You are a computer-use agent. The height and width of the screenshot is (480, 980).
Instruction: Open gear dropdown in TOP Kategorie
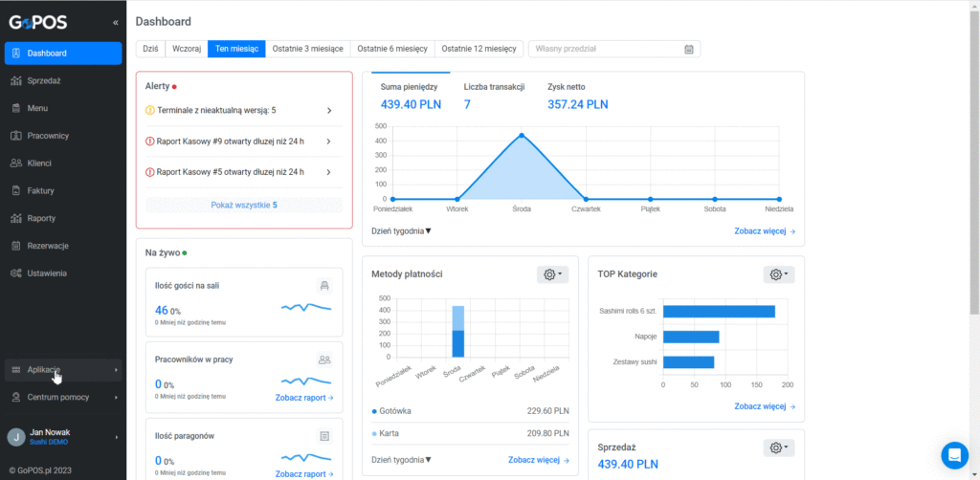coord(779,274)
